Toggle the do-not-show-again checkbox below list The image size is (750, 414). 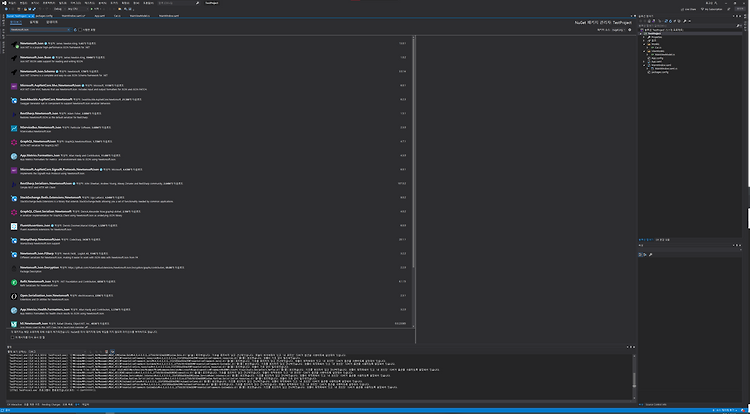(12, 337)
